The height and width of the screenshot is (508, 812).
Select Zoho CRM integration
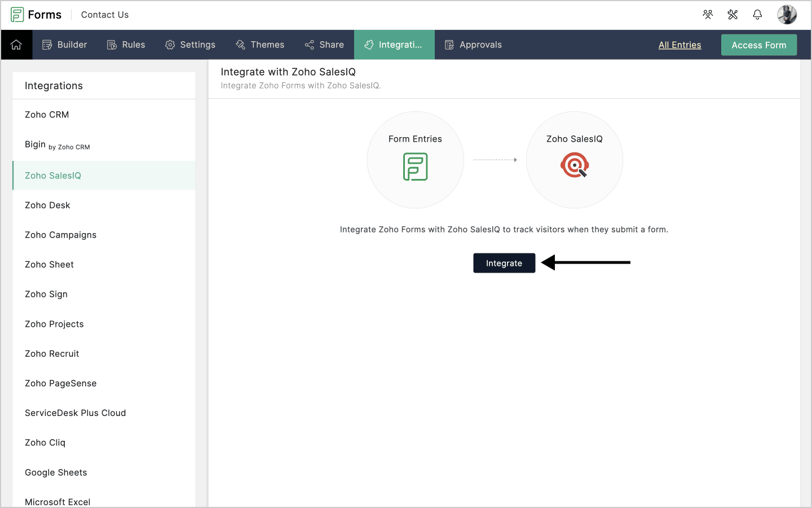point(104,115)
